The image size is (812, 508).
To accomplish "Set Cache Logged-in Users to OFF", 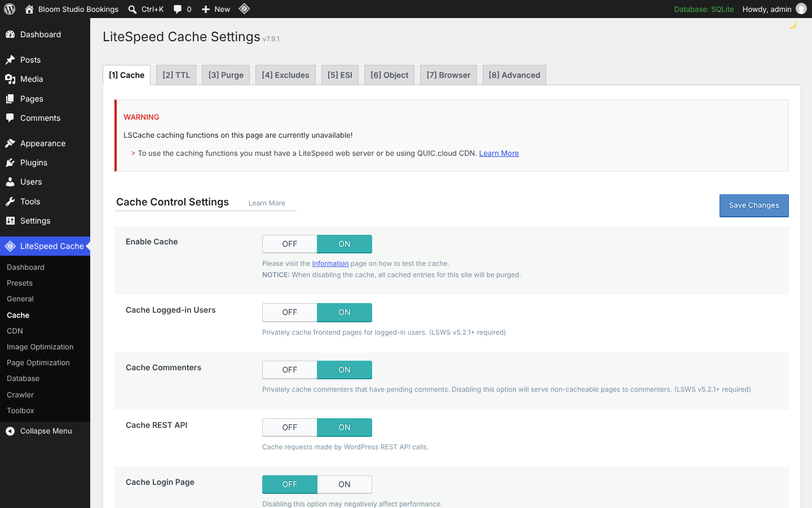I will pyautogui.click(x=290, y=312).
